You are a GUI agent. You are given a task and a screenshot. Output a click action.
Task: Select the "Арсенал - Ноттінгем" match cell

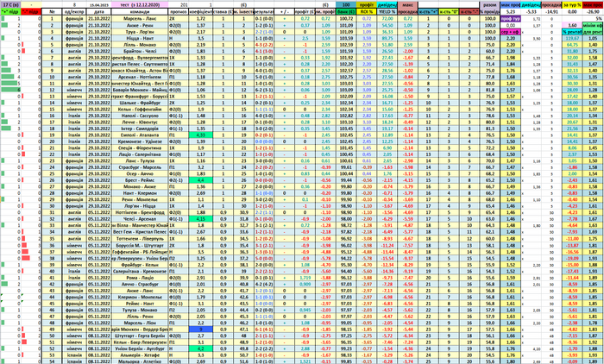(x=140, y=77)
